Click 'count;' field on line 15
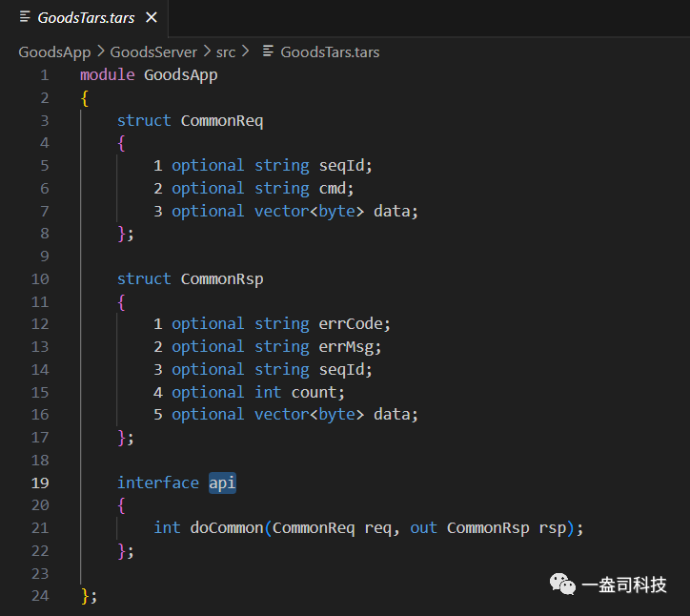 (317, 392)
